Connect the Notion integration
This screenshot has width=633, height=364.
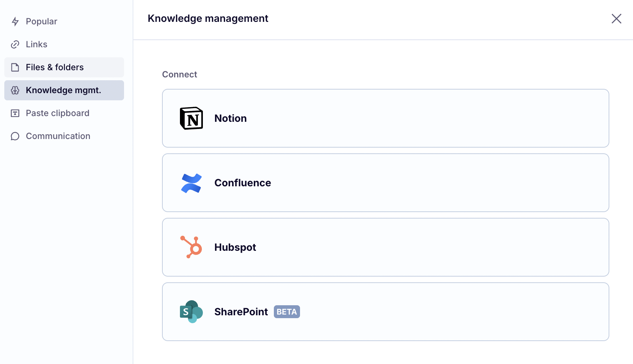(x=385, y=118)
